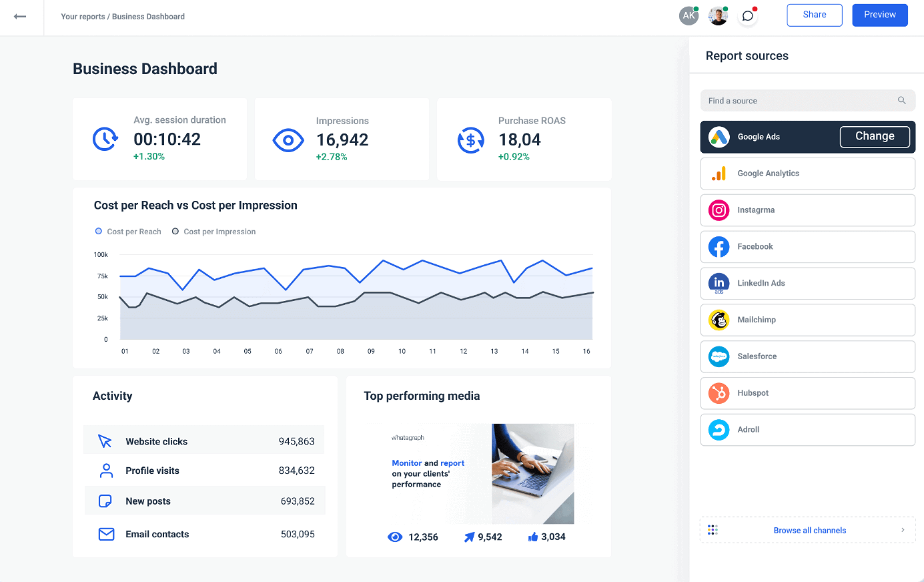Open the Hubspot source icon
Screen dimensions: 924x582
point(719,393)
